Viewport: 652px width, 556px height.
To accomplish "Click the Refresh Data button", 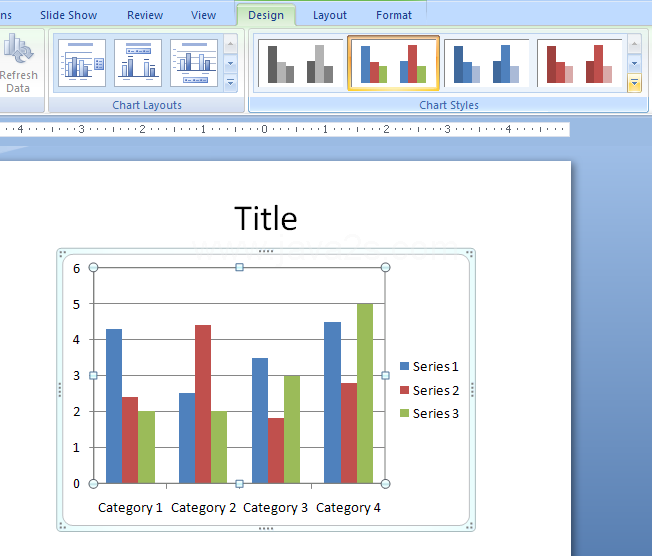I will 18,63.
